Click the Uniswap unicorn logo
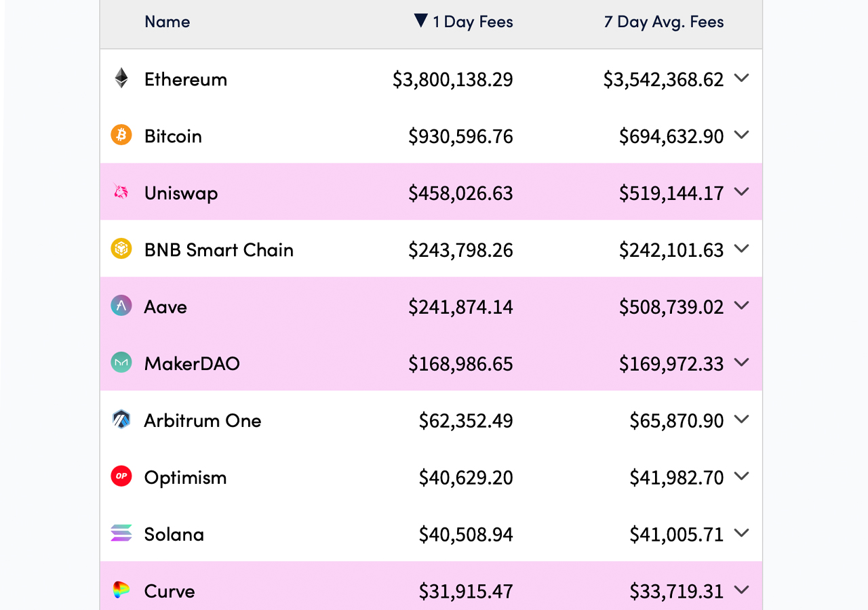This screenshot has height=610, width=868. click(121, 192)
